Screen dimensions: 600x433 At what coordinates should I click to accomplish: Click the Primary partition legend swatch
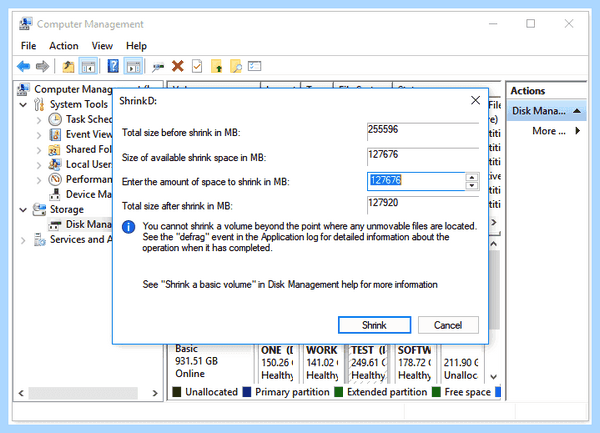pos(247,392)
